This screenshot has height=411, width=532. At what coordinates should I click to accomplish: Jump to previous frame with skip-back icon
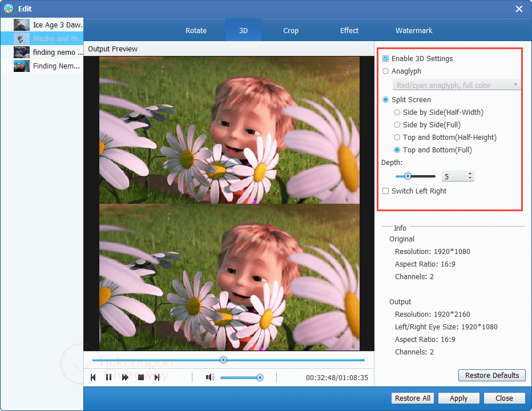click(93, 377)
